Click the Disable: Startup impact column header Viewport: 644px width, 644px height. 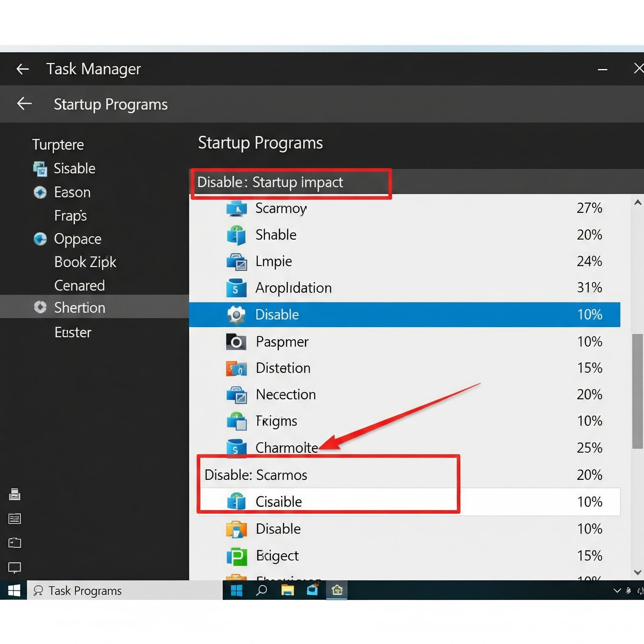(x=270, y=182)
